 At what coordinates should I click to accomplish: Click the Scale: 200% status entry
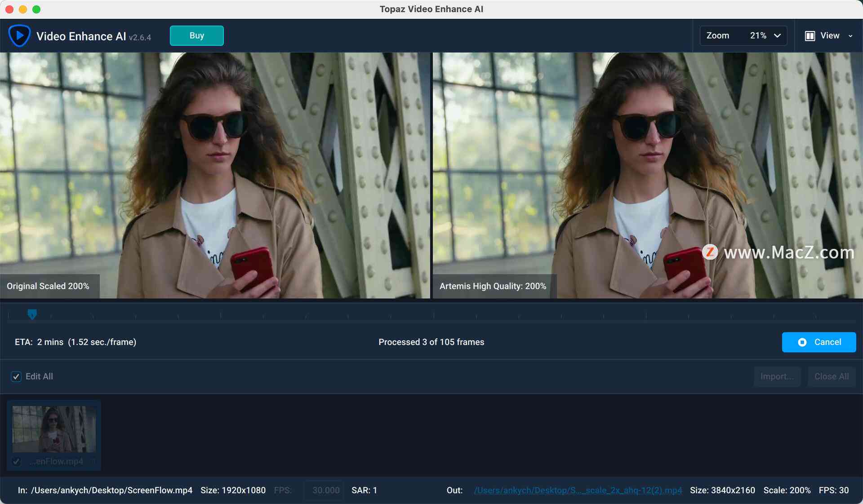pyautogui.click(x=787, y=490)
